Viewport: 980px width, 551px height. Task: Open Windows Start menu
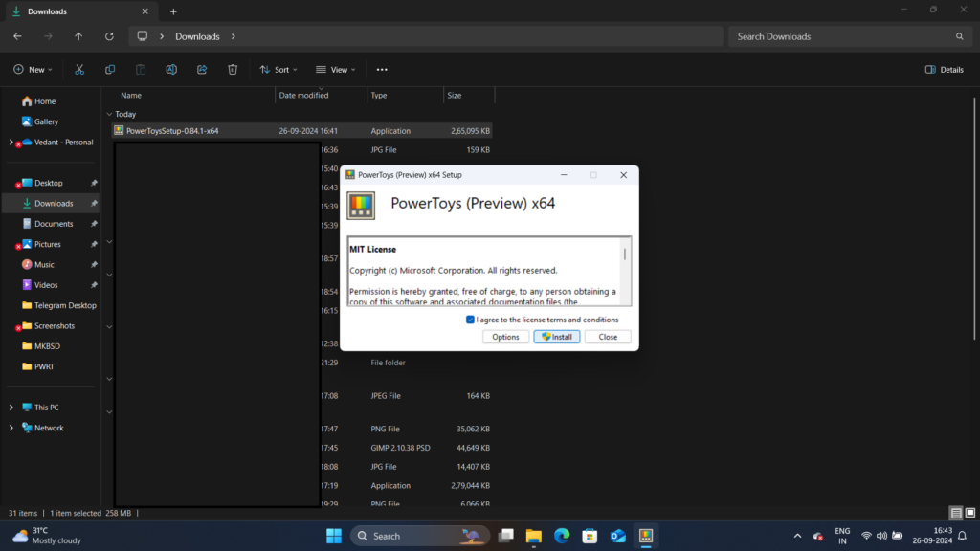coord(334,536)
